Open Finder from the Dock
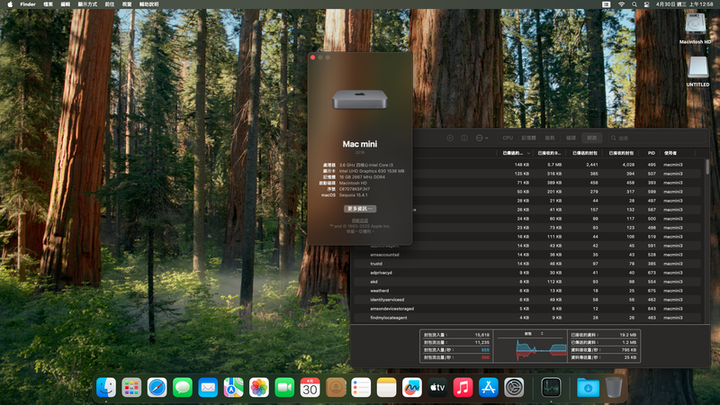 pos(106,388)
